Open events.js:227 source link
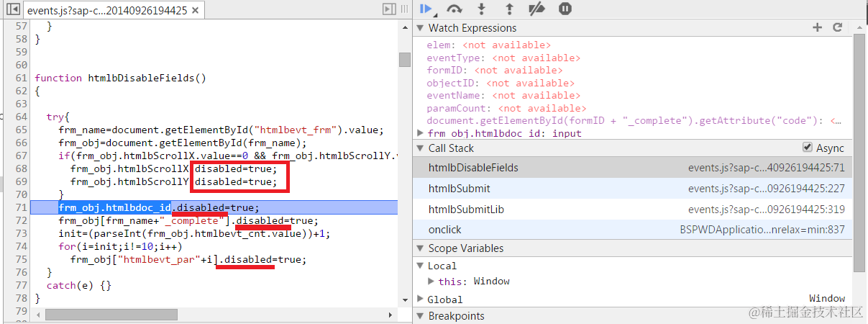The width and height of the screenshot is (868, 324). (766, 189)
